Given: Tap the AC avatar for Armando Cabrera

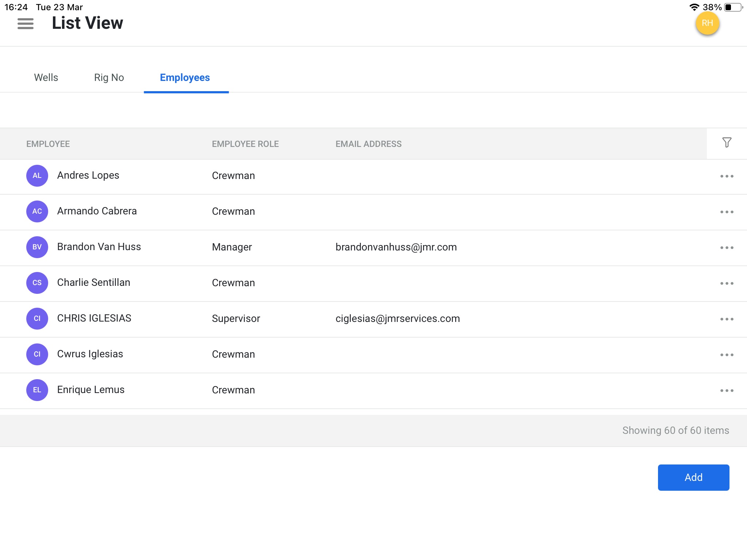Looking at the screenshot, I should click(37, 211).
